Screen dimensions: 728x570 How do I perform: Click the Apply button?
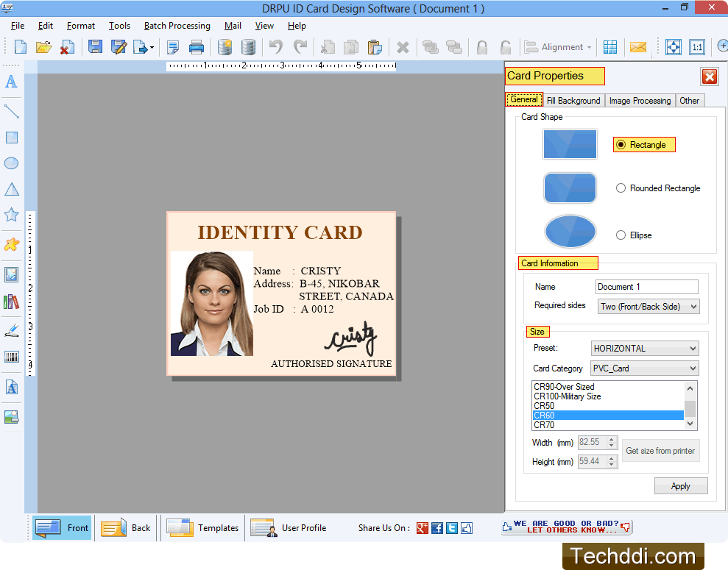click(680, 486)
